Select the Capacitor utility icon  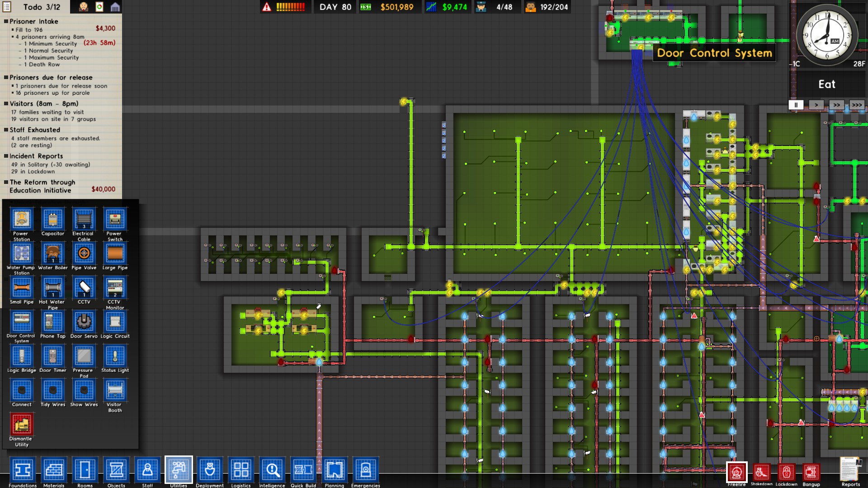click(x=53, y=220)
